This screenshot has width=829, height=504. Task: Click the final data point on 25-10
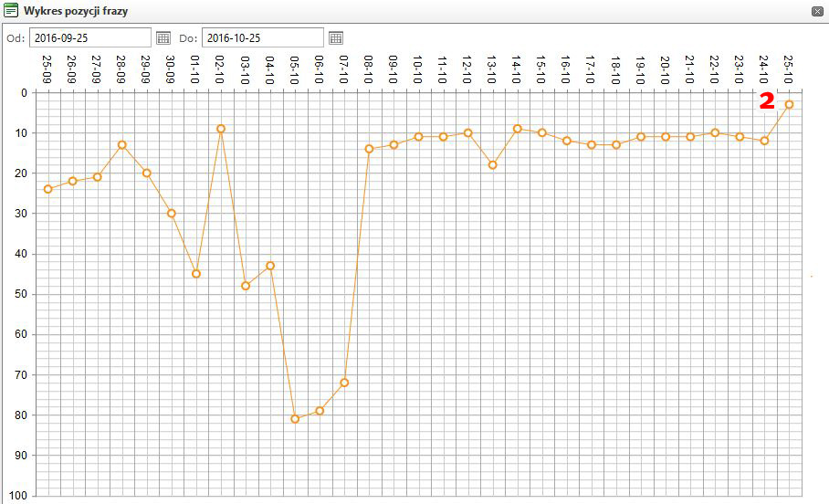tap(789, 105)
